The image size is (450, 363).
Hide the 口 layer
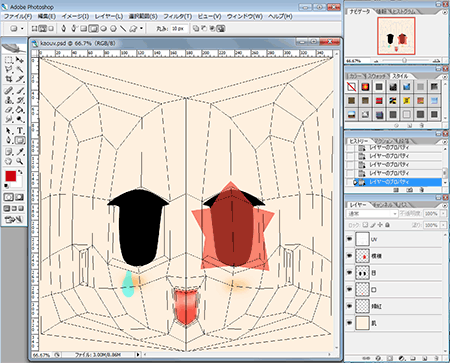tap(349, 289)
